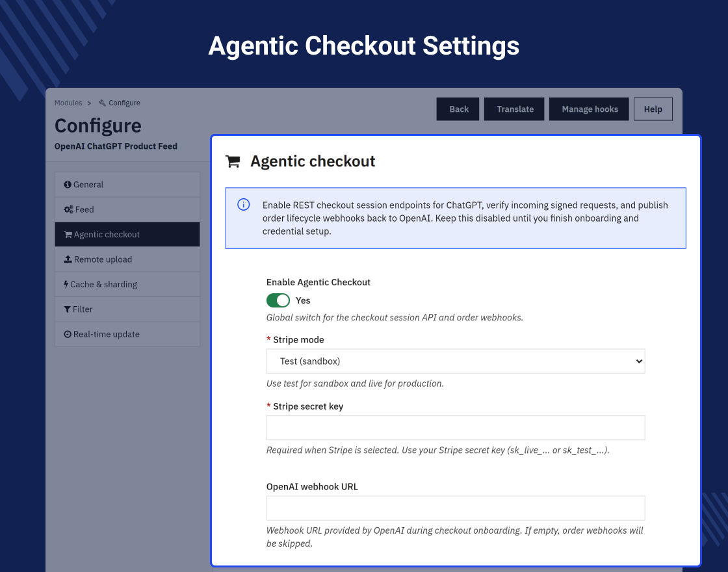Click the 'Enable Agentic Checkout' label
Viewport: 728px width, 572px height.
[318, 282]
